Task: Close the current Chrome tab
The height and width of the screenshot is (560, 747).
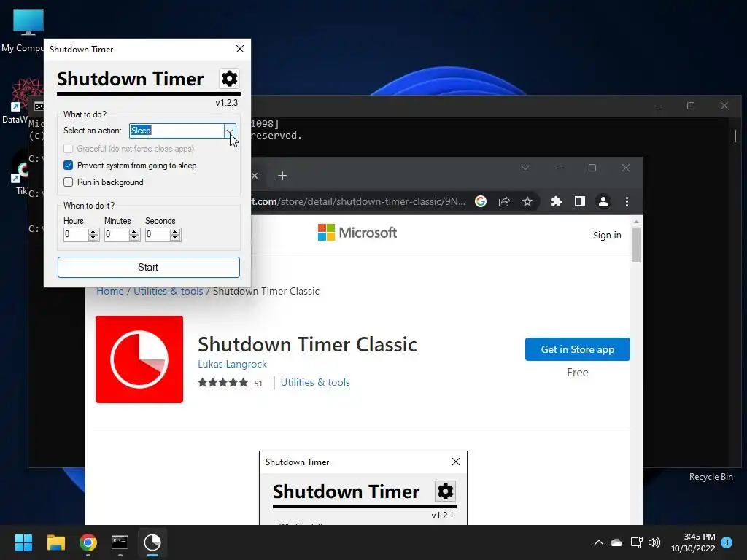Action: (255, 176)
